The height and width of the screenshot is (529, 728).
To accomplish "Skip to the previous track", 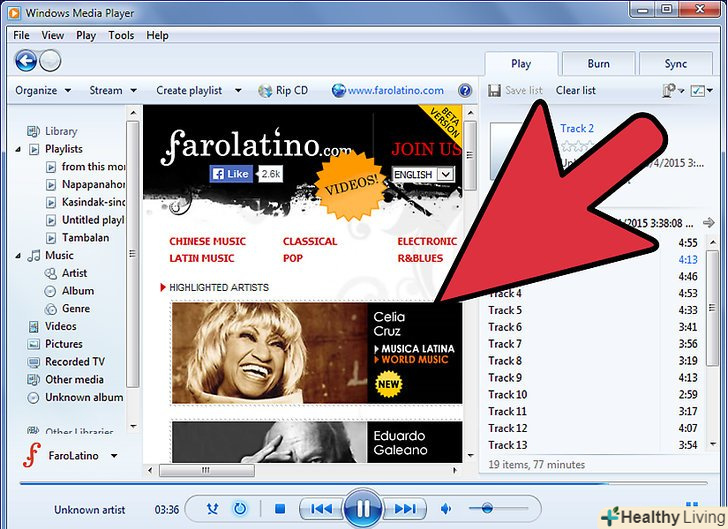I will [320, 509].
